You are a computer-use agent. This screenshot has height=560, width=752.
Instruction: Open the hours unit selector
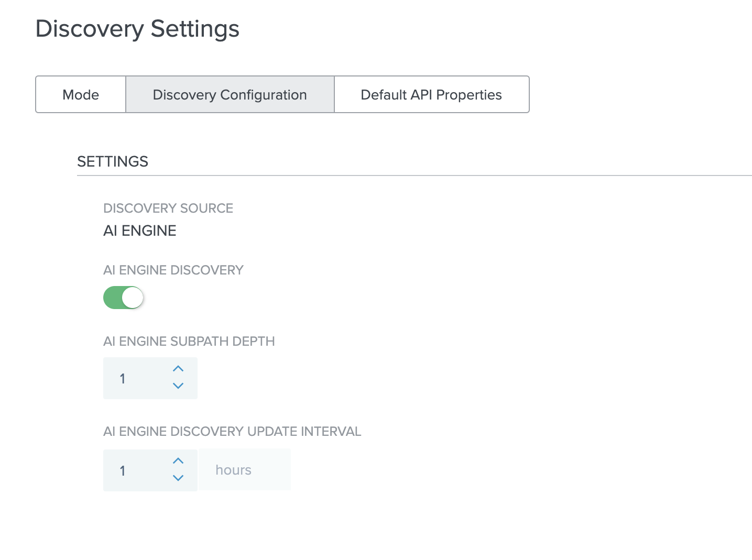point(244,470)
